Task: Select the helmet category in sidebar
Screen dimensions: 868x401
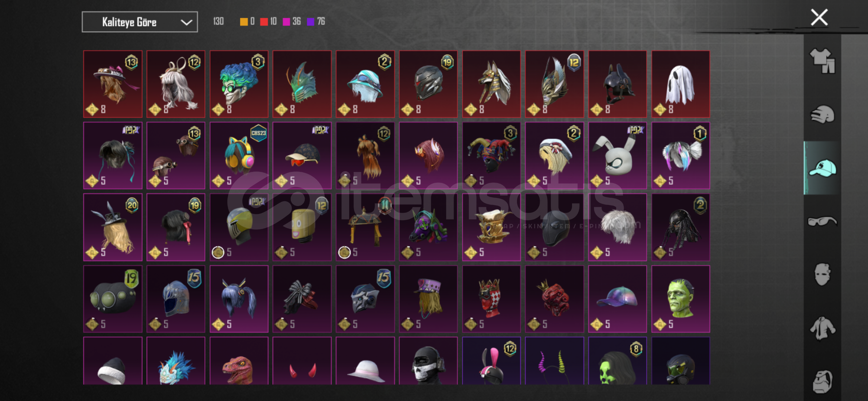Action: click(x=822, y=114)
